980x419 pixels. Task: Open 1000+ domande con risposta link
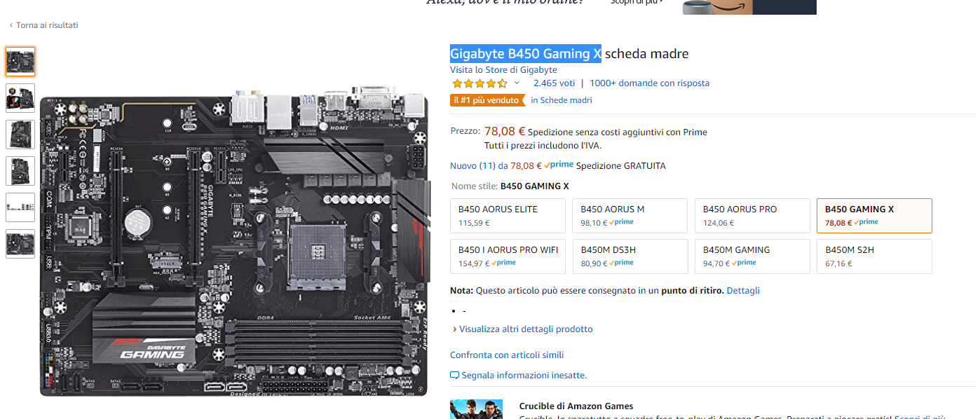(649, 83)
